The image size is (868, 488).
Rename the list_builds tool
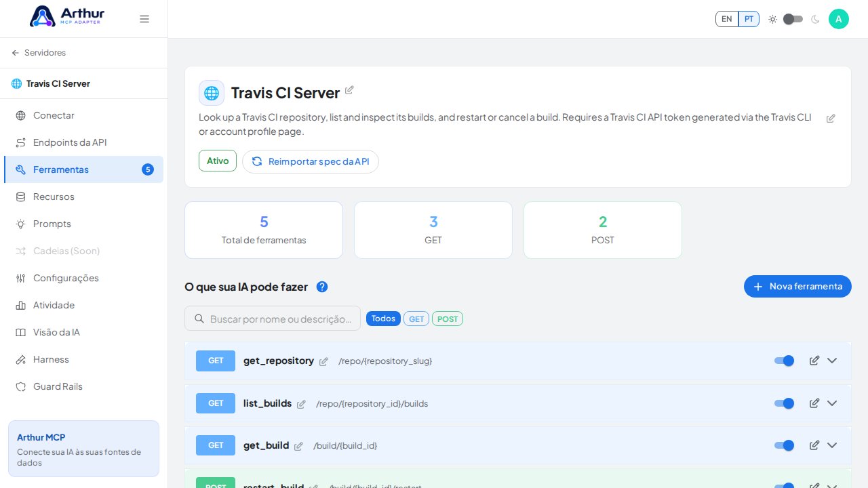click(x=301, y=405)
